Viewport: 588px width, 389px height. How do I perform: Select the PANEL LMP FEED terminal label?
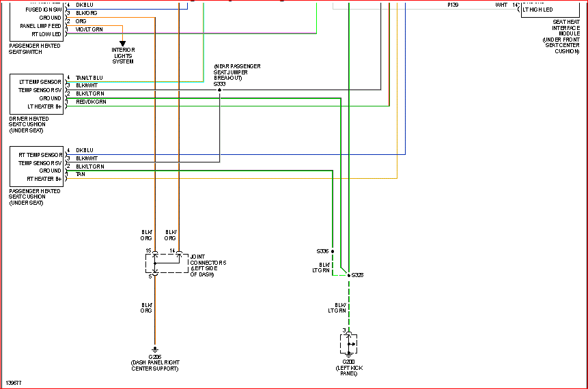(40, 26)
